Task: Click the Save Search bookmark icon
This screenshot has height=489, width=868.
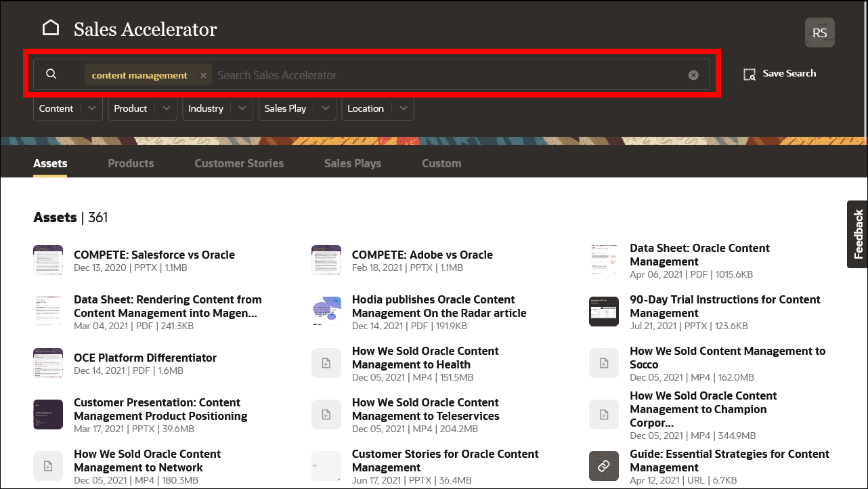Action: pos(750,74)
